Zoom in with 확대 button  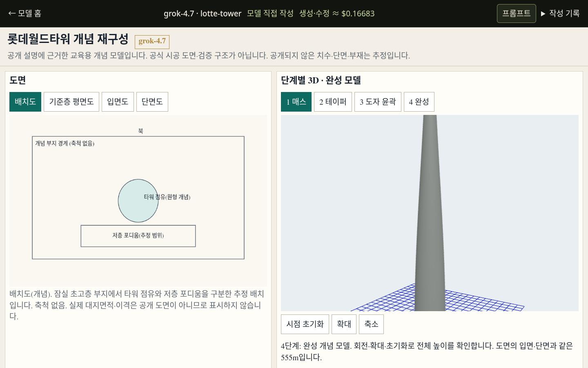pos(344,324)
